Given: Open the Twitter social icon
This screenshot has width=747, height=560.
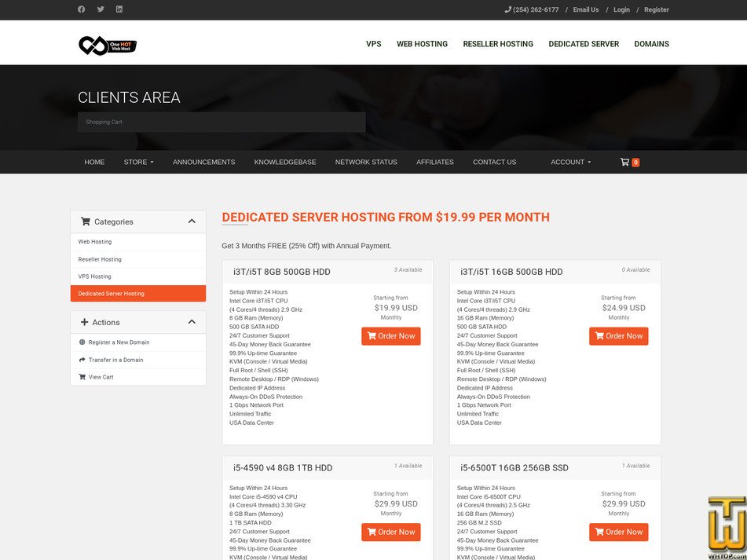Looking at the screenshot, I should [x=101, y=9].
